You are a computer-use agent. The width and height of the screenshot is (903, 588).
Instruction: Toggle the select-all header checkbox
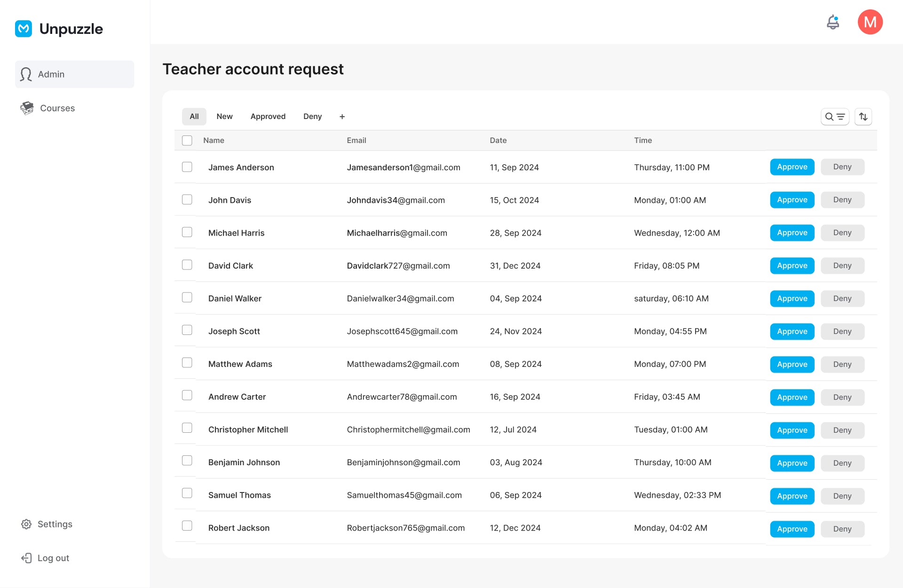(x=187, y=140)
